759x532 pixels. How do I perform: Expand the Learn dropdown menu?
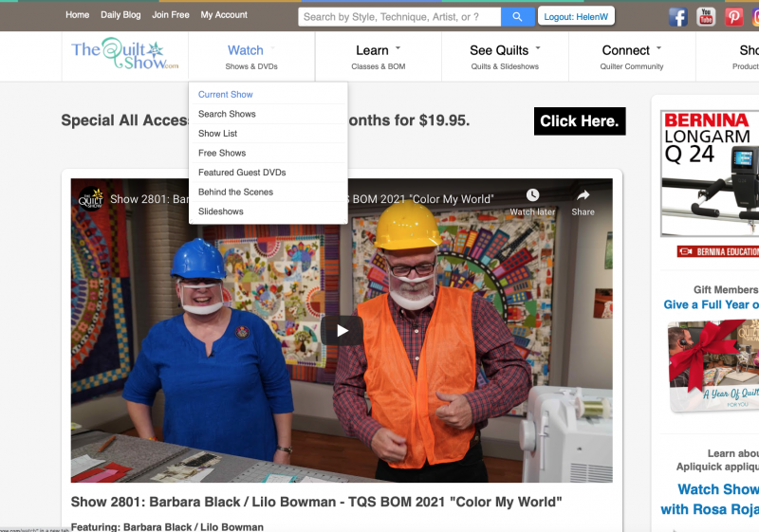click(x=378, y=50)
